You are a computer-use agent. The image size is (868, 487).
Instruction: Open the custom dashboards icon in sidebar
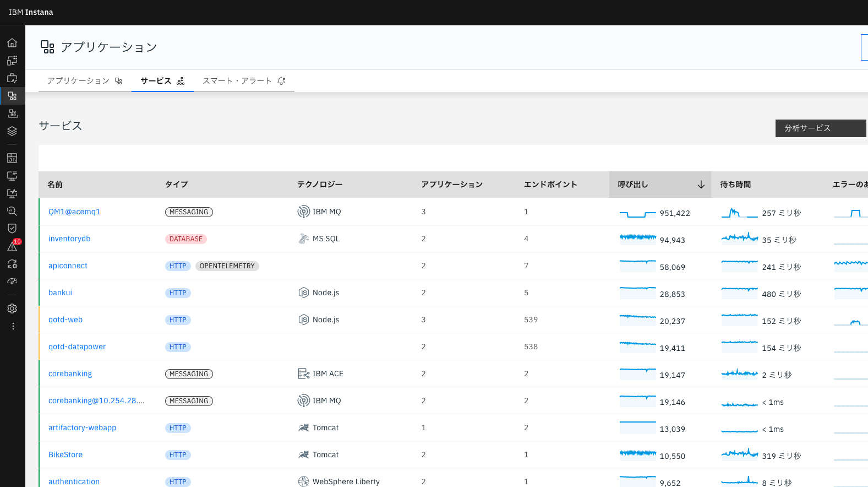click(12, 158)
